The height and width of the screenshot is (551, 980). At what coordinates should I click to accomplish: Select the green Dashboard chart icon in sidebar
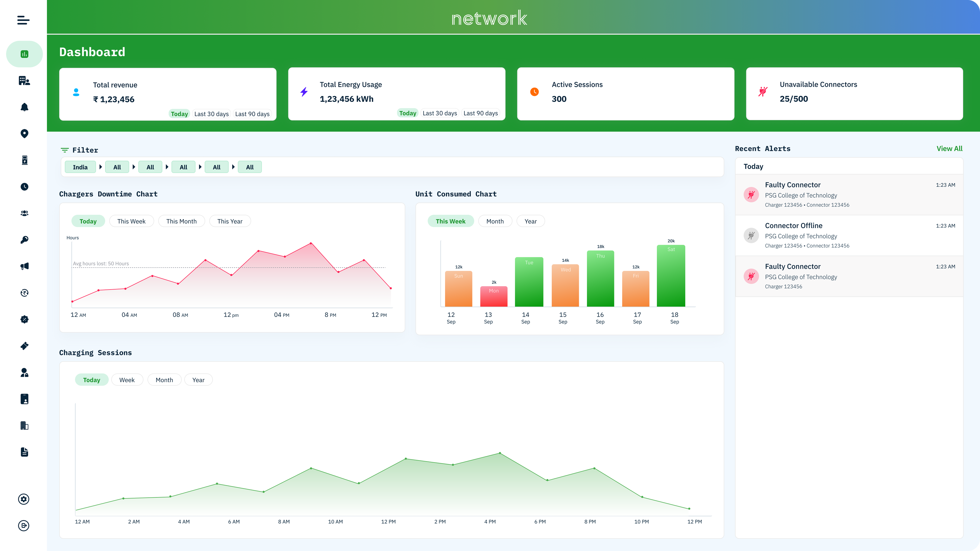(x=24, y=54)
